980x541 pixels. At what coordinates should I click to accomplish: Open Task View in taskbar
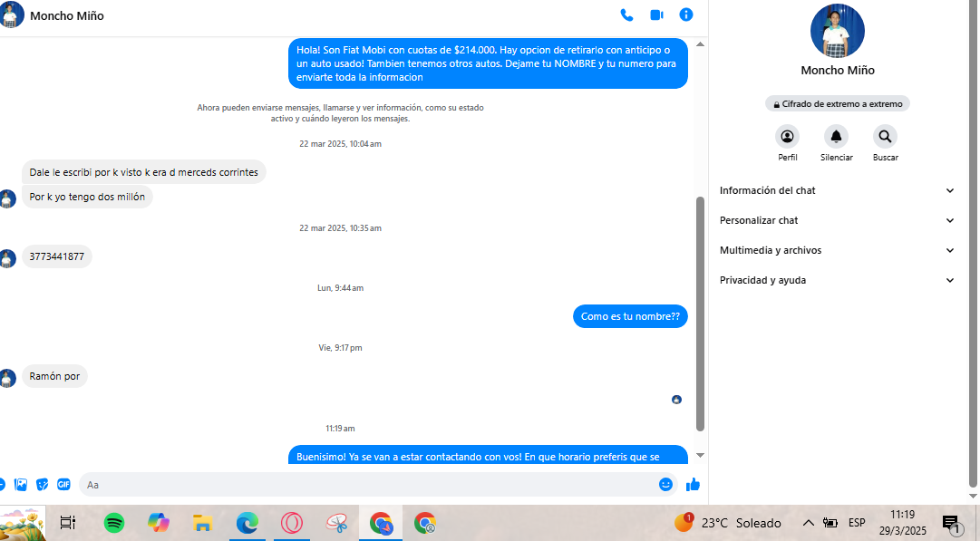click(x=67, y=523)
